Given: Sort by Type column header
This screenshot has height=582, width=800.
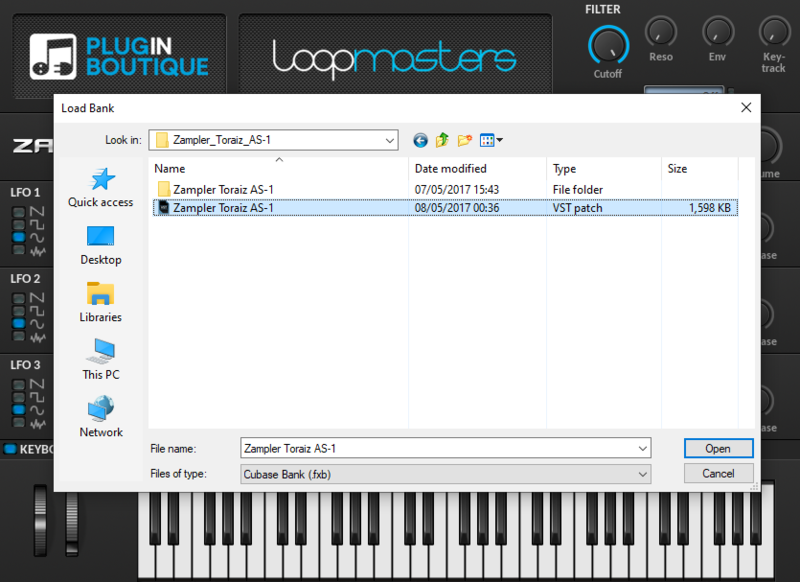Looking at the screenshot, I should (604, 168).
